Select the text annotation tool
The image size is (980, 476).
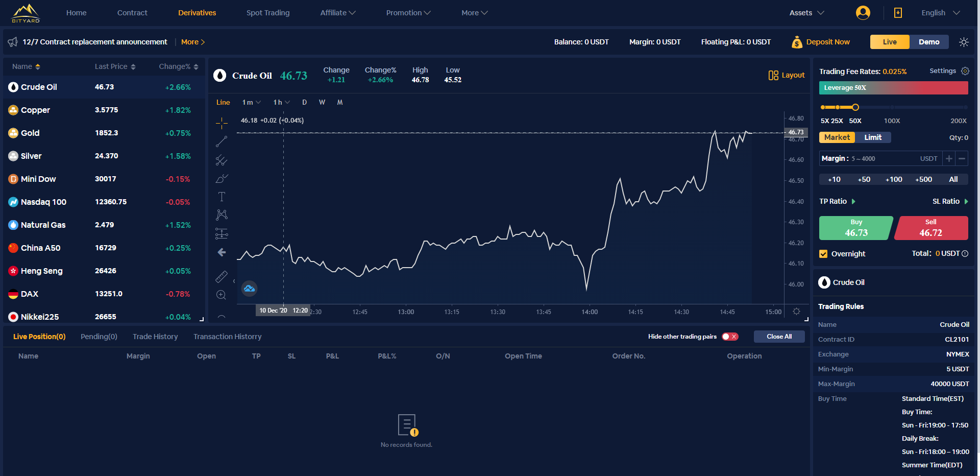tap(222, 197)
